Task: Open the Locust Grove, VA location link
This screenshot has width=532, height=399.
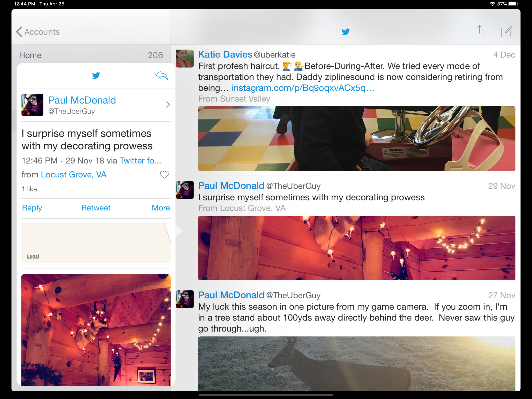Action: click(x=74, y=175)
